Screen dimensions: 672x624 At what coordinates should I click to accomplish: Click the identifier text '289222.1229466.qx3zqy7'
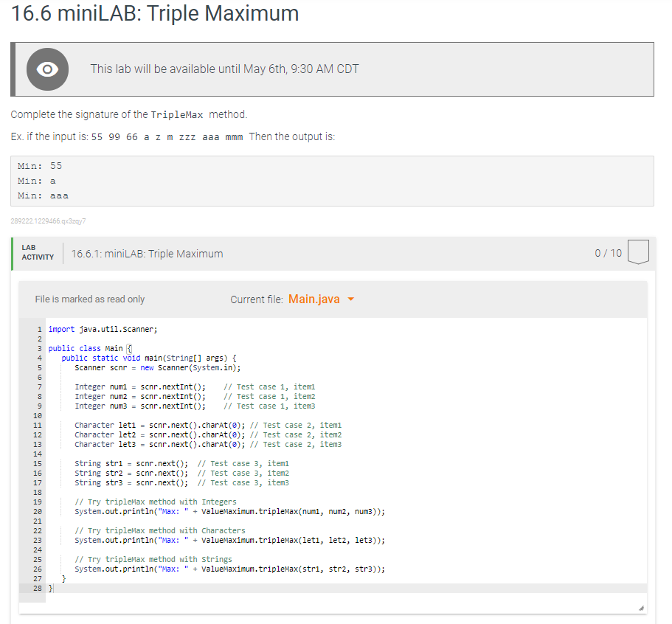click(48, 221)
